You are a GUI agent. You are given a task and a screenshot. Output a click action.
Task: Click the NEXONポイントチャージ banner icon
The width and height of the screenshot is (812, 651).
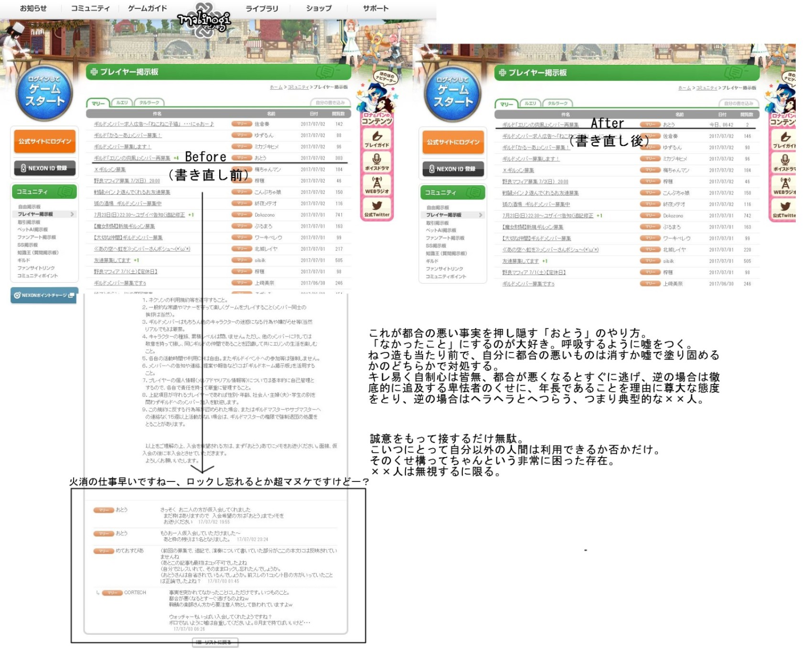tap(17, 295)
